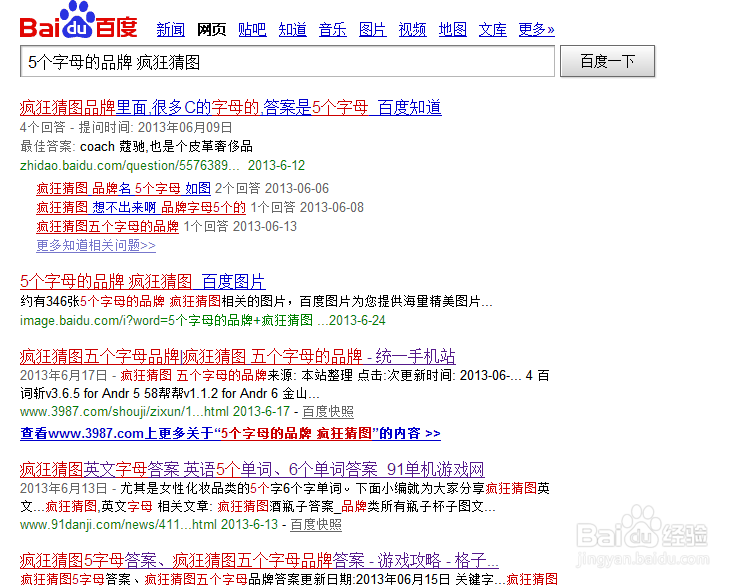
Task: Open sub-result 疯狂猜图 想不出来啊 品牌字母5个的
Action: (141, 207)
